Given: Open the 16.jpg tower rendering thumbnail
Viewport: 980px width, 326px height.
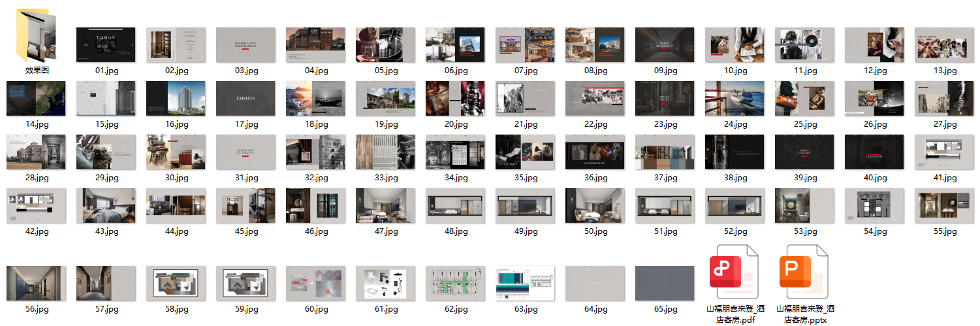Looking at the screenshot, I should (176, 99).
